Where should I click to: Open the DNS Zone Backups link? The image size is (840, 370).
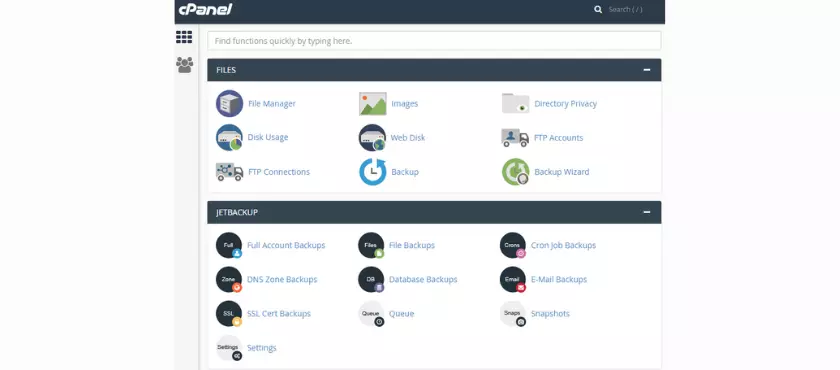click(x=282, y=280)
